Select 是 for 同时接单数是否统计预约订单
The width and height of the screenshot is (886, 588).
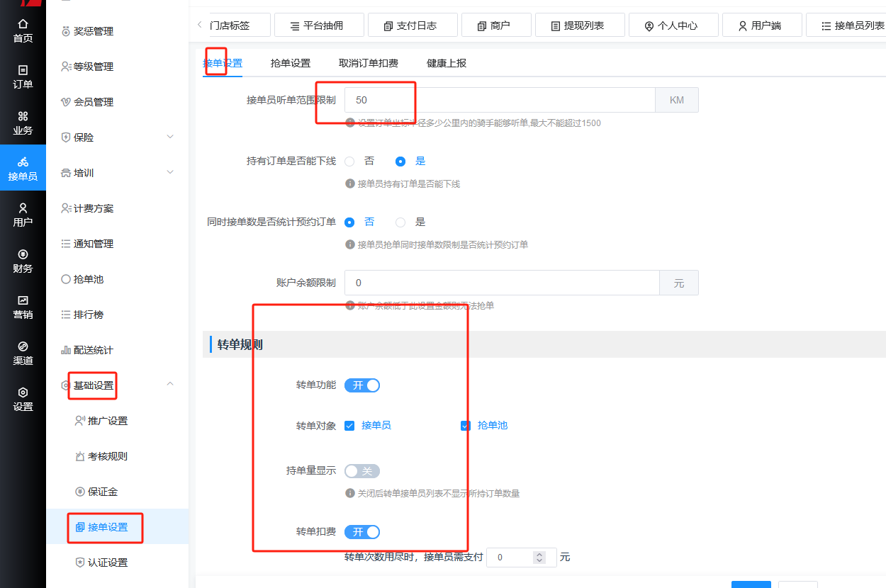(x=400, y=222)
